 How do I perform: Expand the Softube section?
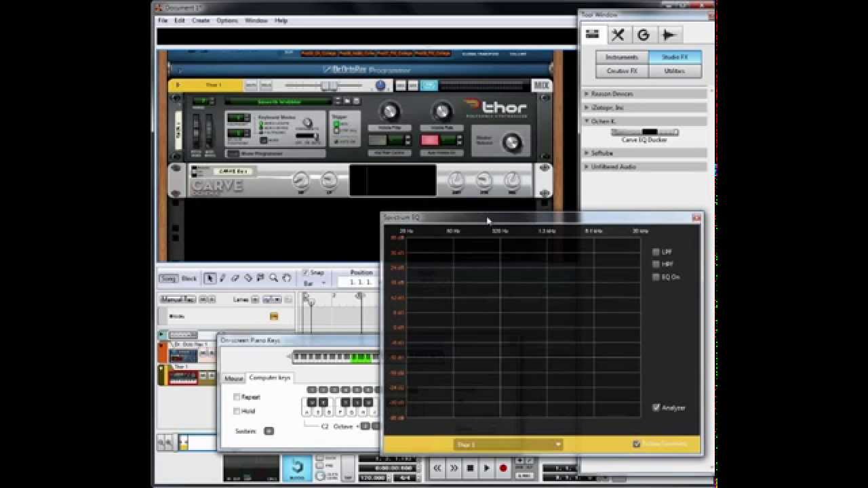pyautogui.click(x=587, y=153)
